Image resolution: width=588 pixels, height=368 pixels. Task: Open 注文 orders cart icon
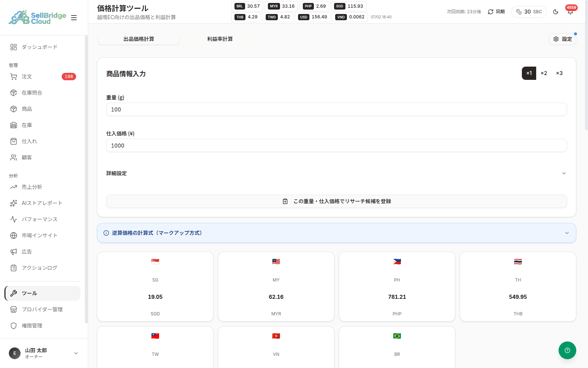click(14, 77)
